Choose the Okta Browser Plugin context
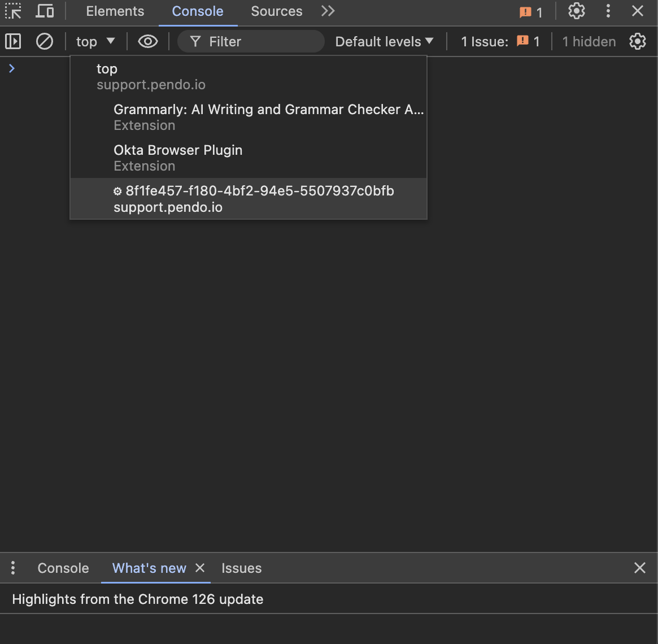The image size is (658, 644). click(x=249, y=158)
